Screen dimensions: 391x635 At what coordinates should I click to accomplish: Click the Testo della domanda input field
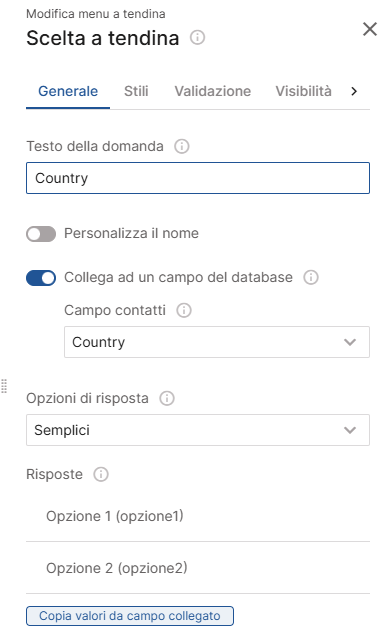click(x=198, y=178)
